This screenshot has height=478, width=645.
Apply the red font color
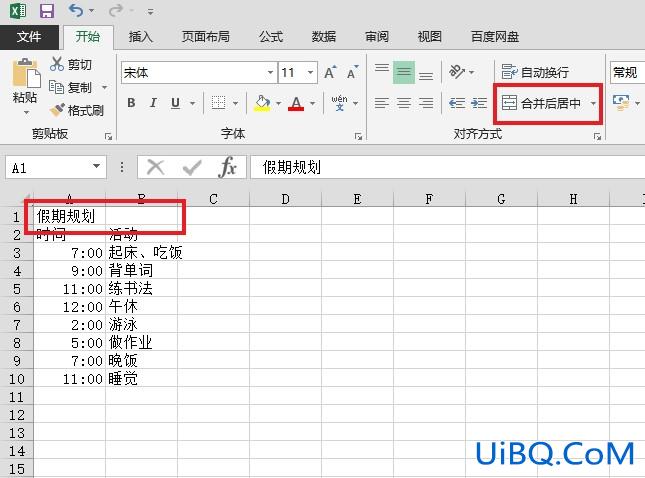point(296,103)
